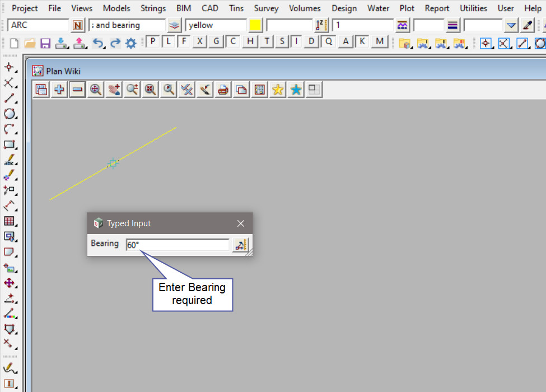The width and height of the screenshot is (546, 392).
Task: Open the model layers picker beside 'and bearing'
Action: click(175, 25)
